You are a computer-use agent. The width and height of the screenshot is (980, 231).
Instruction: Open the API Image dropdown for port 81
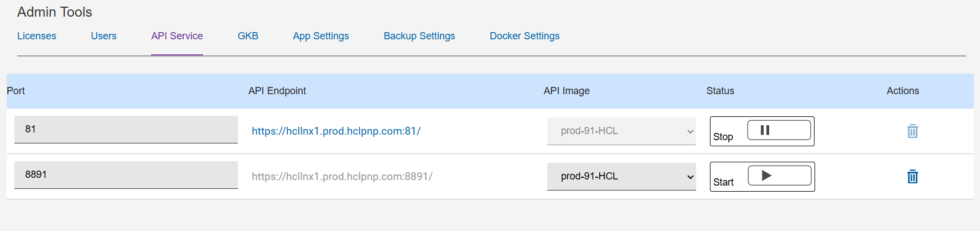(621, 131)
